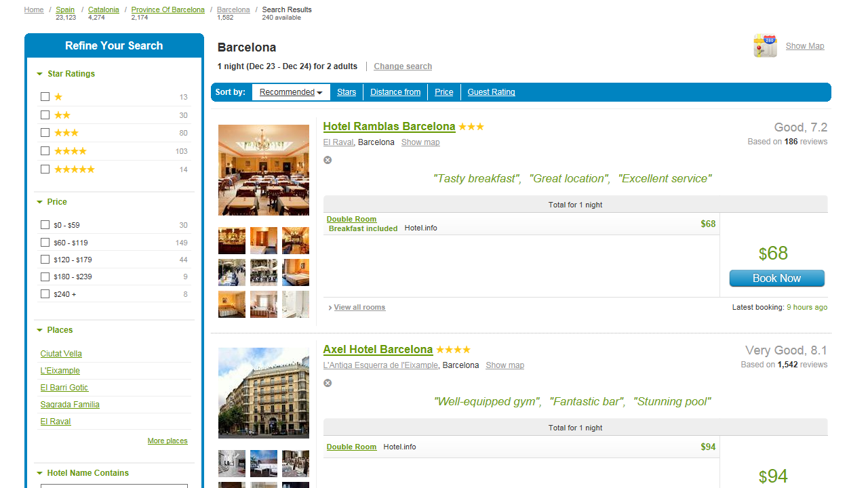
Task: Sort results by Price
Action: point(444,92)
